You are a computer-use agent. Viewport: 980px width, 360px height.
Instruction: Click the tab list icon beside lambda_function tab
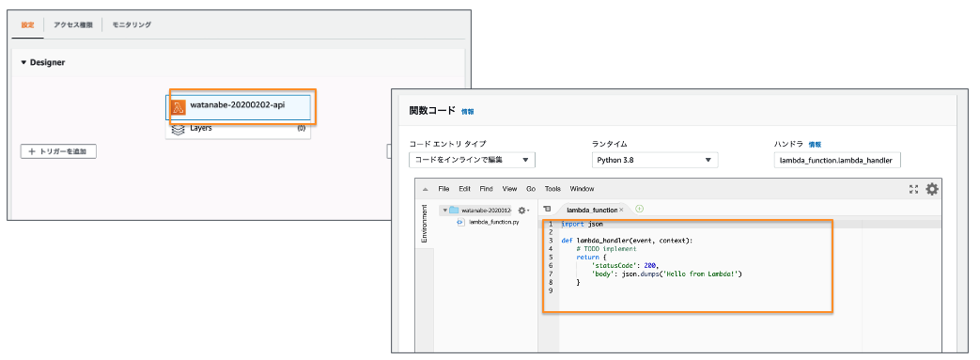click(x=547, y=210)
